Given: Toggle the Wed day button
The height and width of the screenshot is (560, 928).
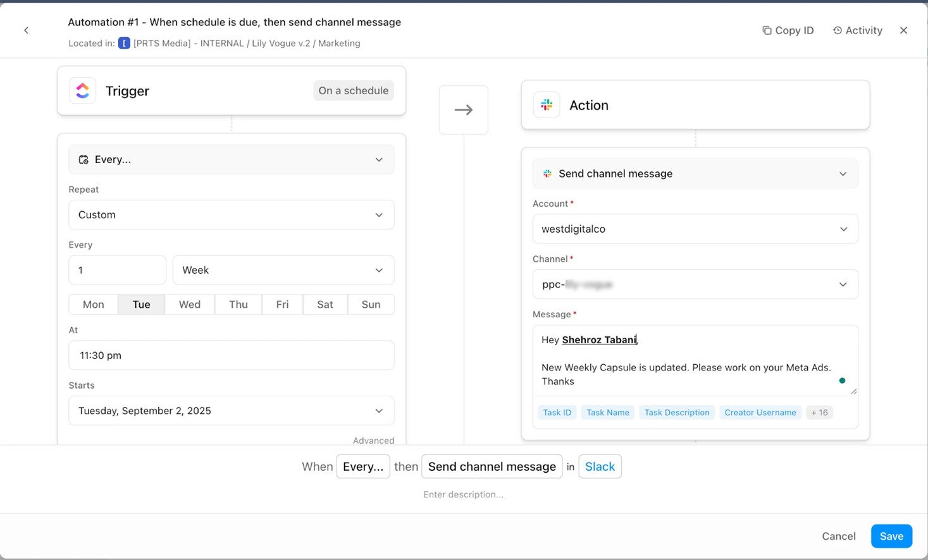Looking at the screenshot, I should pyautogui.click(x=190, y=305).
